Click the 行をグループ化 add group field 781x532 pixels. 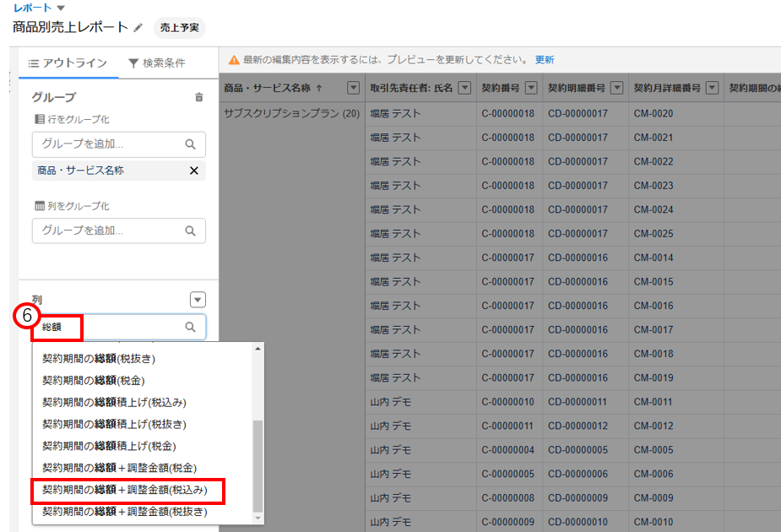tap(110, 144)
